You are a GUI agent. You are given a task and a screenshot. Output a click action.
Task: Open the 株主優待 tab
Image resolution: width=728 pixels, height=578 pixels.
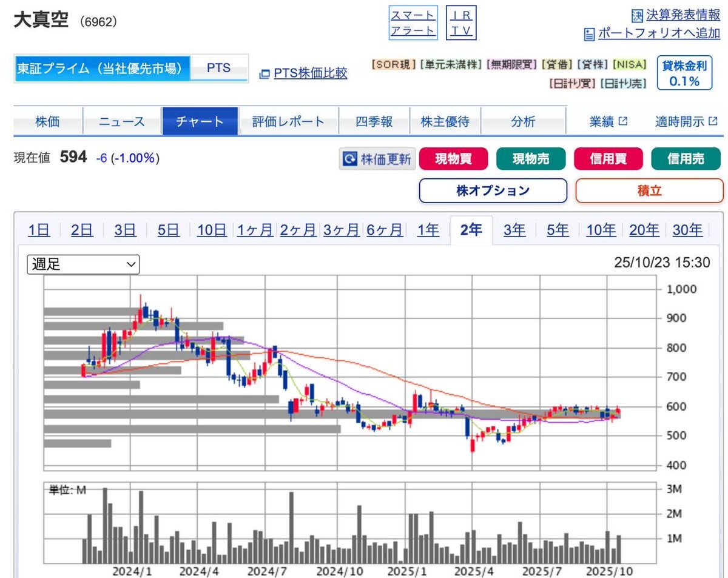445,121
